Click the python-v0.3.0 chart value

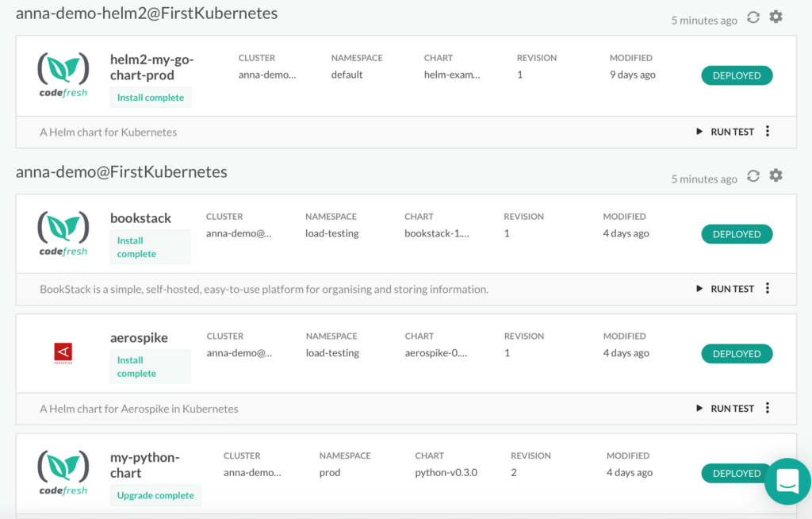[x=446, y=473]
